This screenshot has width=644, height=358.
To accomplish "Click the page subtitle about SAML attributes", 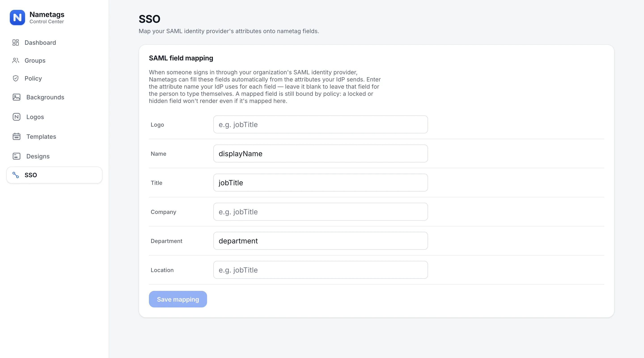I will tap(229, 31).
